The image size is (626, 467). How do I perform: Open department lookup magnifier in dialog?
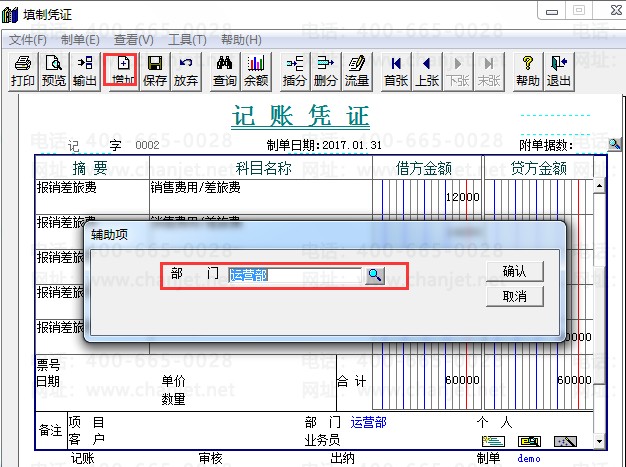tap(374, 275)
